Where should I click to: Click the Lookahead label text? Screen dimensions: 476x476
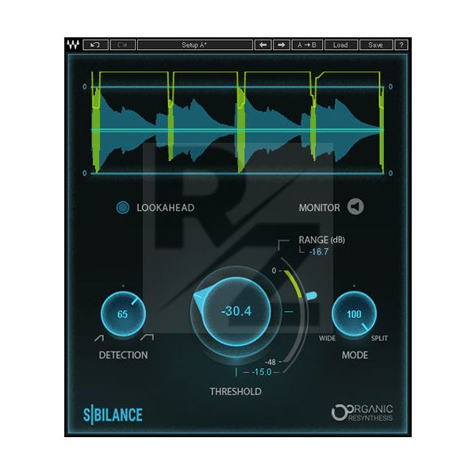pos(166,208)
